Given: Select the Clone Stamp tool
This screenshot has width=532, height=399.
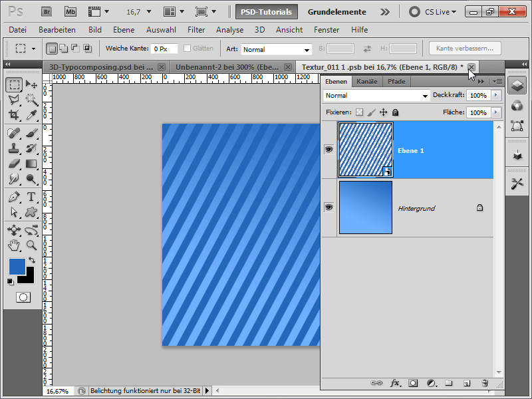Looking at the screenshot, I should [x=14, y=148].
